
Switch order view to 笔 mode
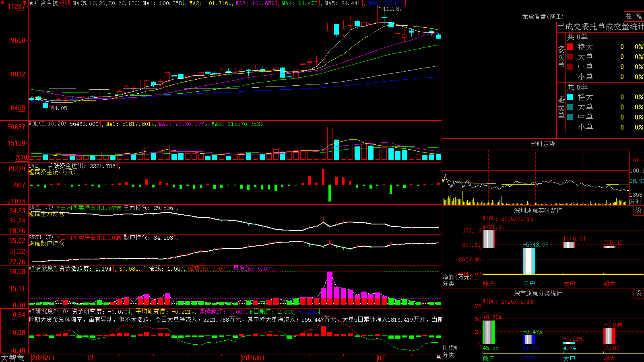639,16
